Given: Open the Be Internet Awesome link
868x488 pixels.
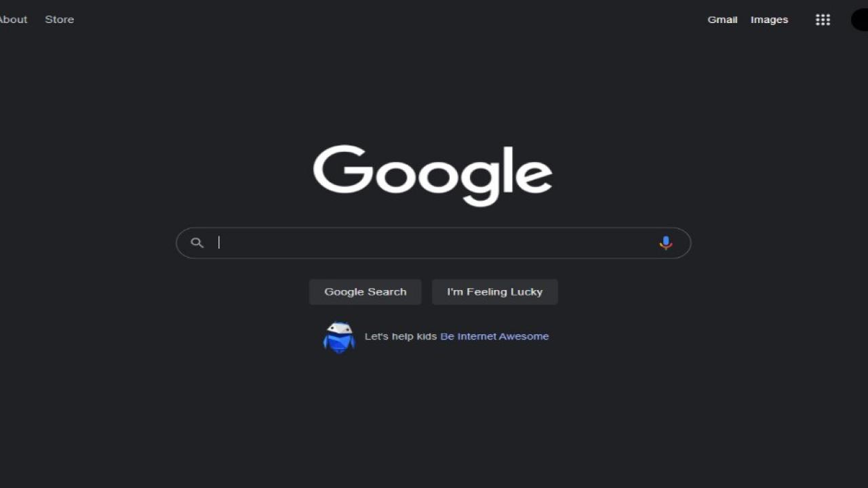Looking at the screenshot, I should point(494,336).
